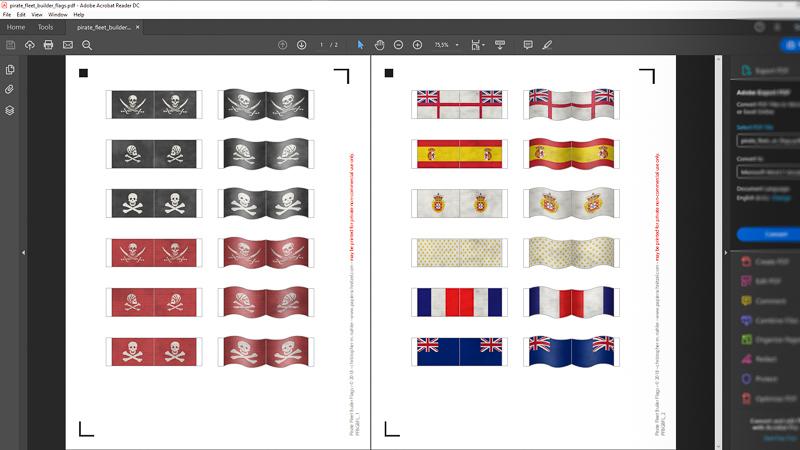Open the Find text magnifier tool
The image size is (800, 450).
coord(87,45)
